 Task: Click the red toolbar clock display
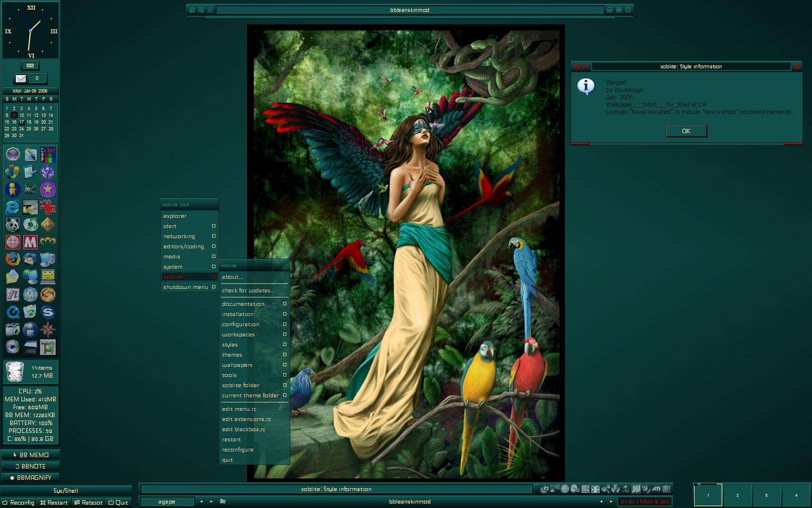pos(645,502)
